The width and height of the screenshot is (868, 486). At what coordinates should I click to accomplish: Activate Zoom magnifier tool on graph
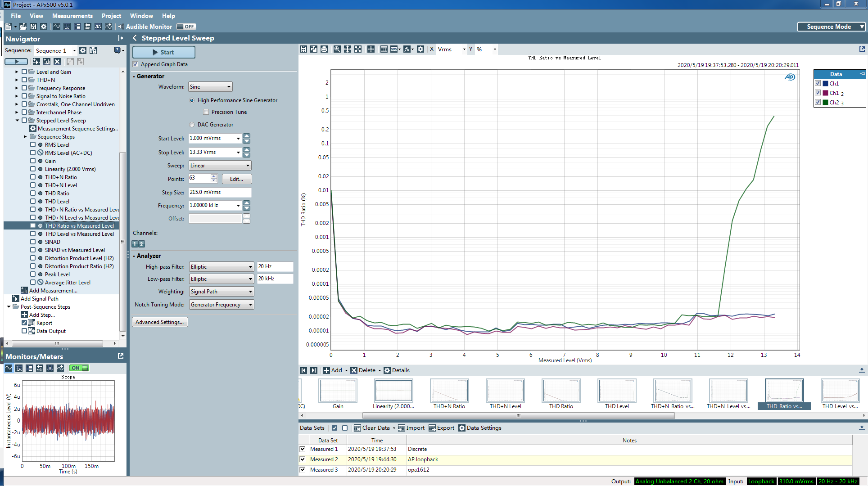pyautogui.click(x=337, y=49)
